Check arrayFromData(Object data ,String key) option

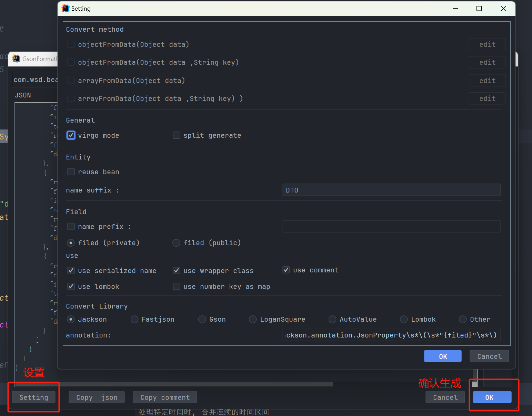[71, 98]
